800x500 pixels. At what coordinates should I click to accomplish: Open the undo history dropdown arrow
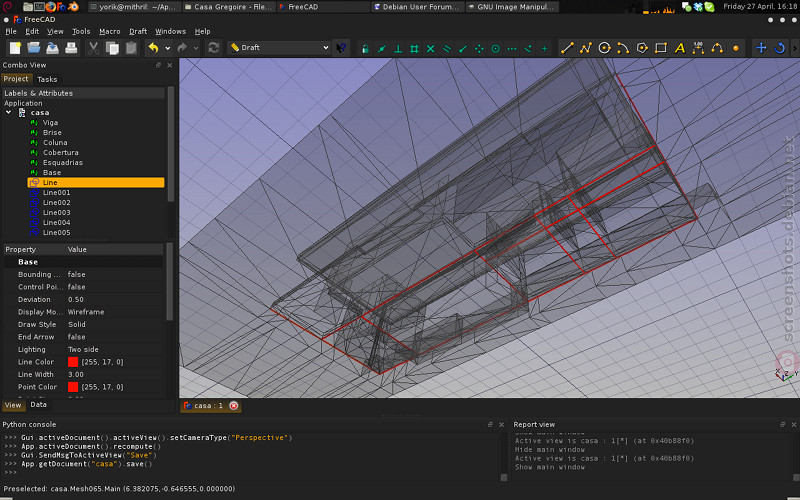pos(167,48)
